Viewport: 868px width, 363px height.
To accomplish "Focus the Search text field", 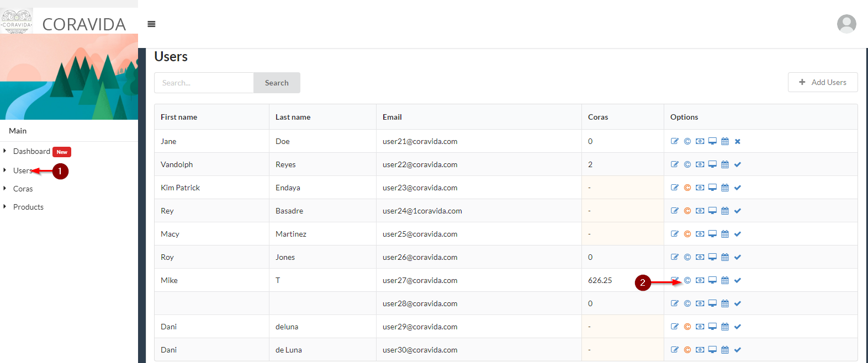I will coord(204,83).
